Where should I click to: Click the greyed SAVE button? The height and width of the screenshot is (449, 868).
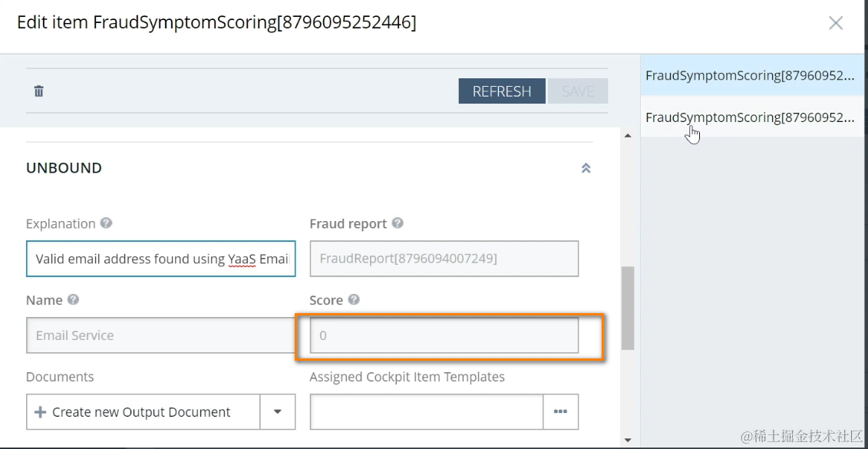578,91
